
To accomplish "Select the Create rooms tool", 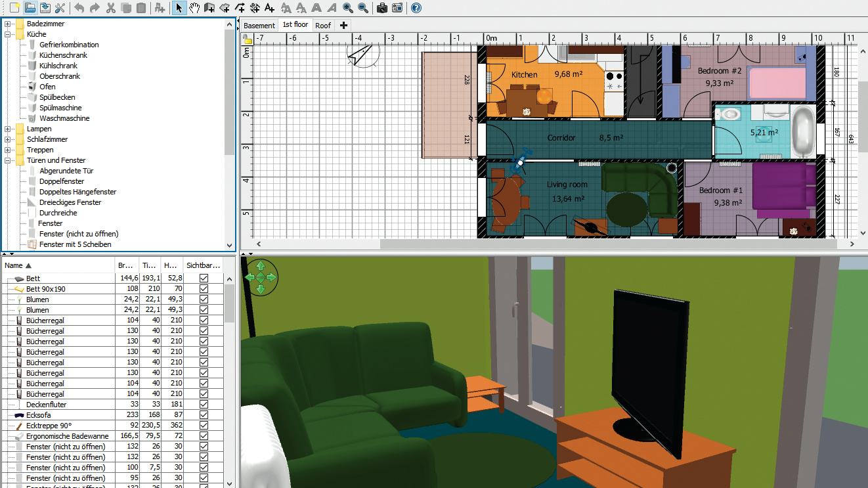I will coord(225,8).
